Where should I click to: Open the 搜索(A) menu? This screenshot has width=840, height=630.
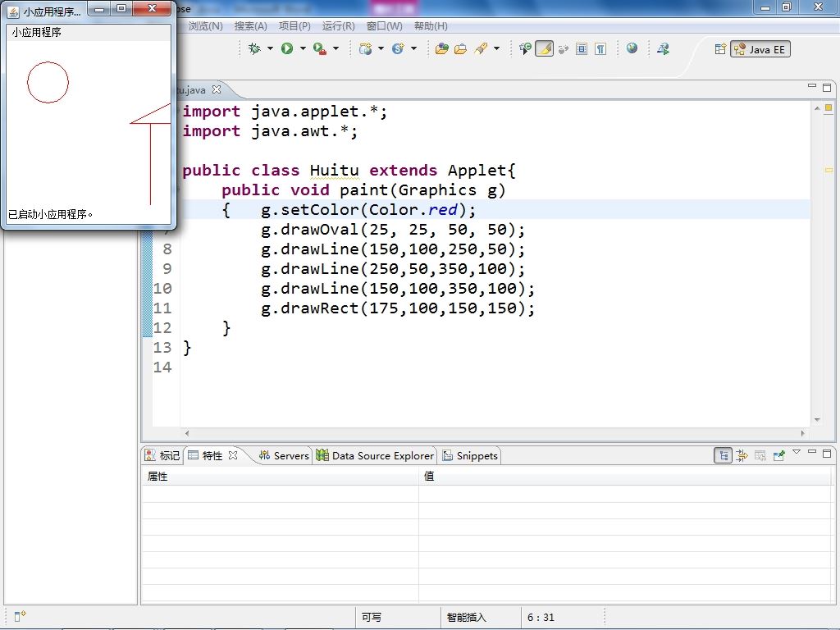(251, 25)
